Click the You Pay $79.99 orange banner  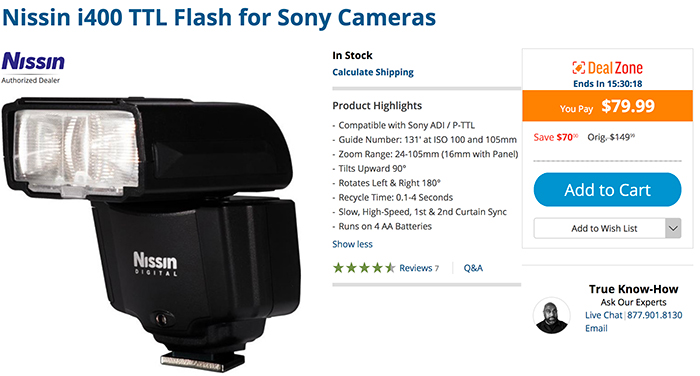click(607, 106)
